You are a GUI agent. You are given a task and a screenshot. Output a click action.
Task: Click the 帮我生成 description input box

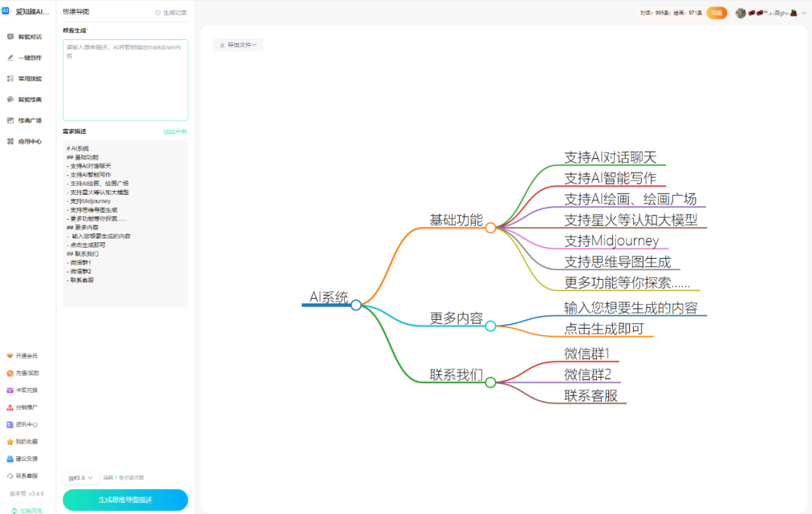(125, 79)
